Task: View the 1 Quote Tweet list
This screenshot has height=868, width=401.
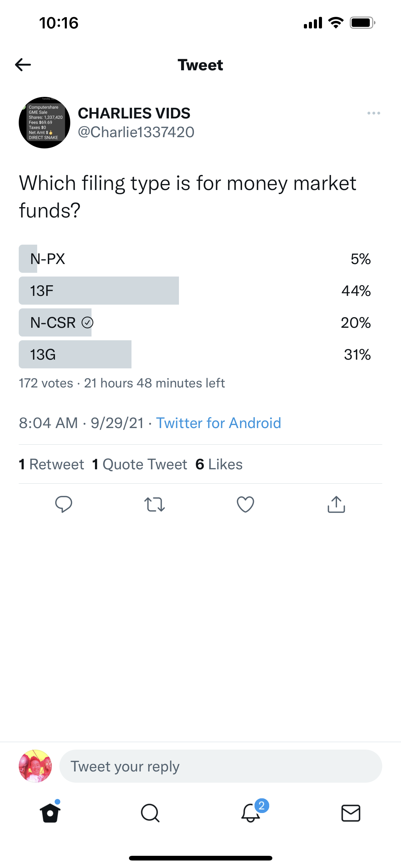Action: point(140,464)
